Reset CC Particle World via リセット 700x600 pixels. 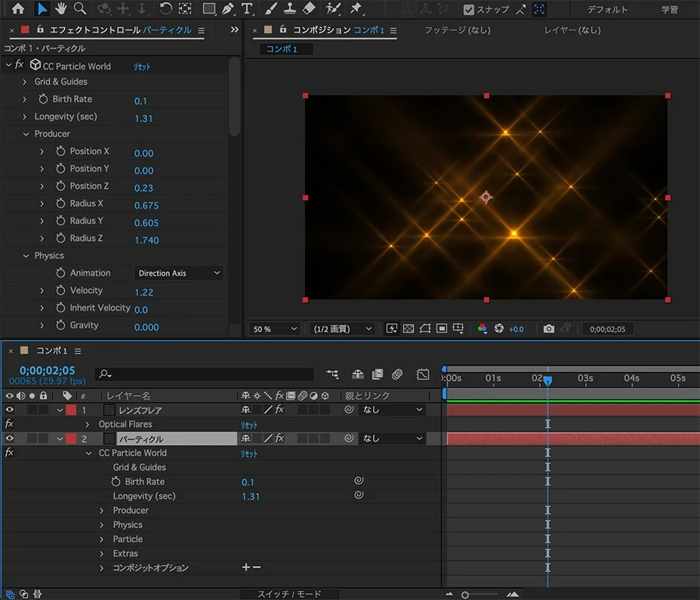(142, 66)
